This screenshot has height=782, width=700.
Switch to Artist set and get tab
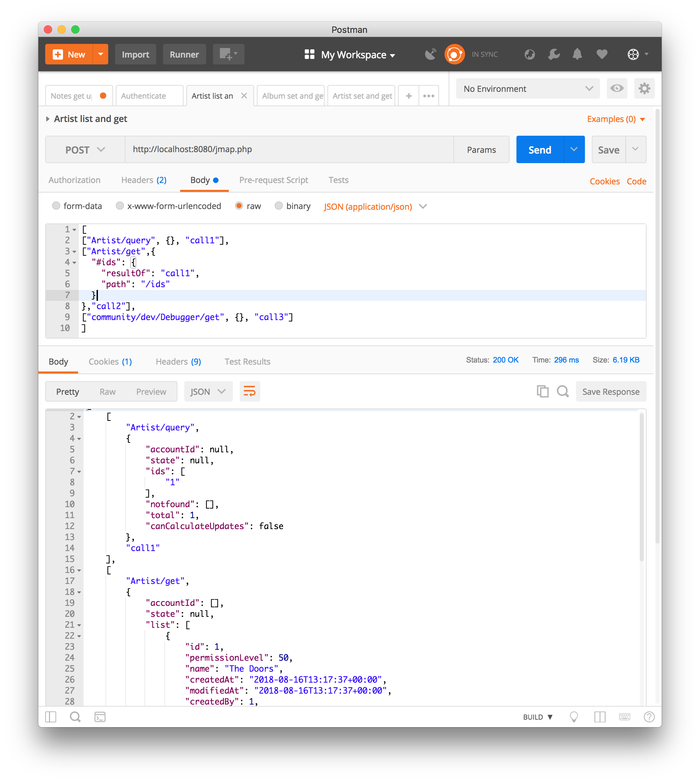click(x=361, y=96)
